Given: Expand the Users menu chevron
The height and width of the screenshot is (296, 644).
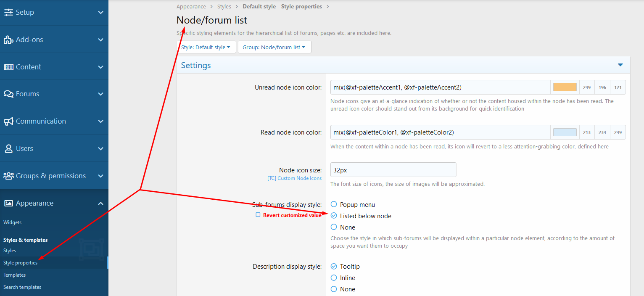Looking at the screenshot, I should tap(100, 148).
